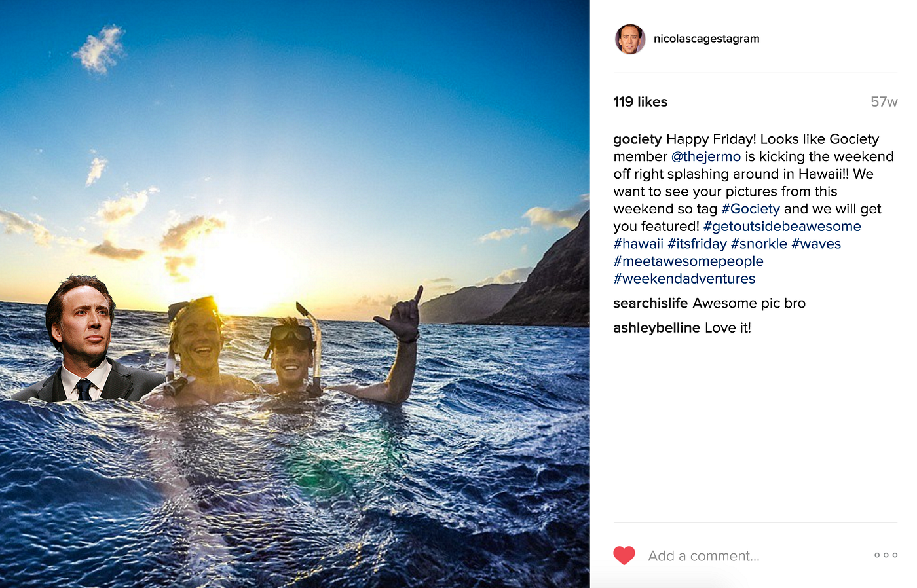Open the #weekendadventures hashtag
The width and height of the screenshot is (917, 588).
click(684, 279)
